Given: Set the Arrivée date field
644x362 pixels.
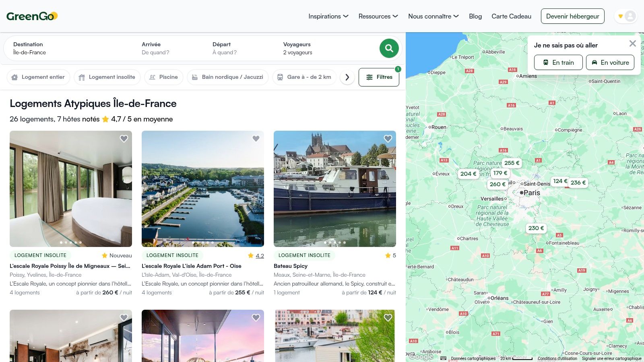Looking at the screenshot, I should pos(172,48).
